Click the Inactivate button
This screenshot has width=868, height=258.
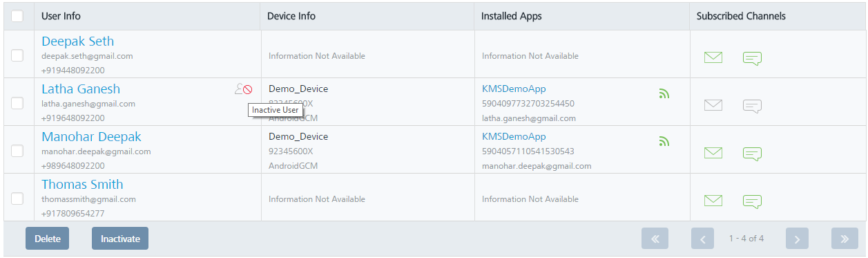(x=120, y=239)
